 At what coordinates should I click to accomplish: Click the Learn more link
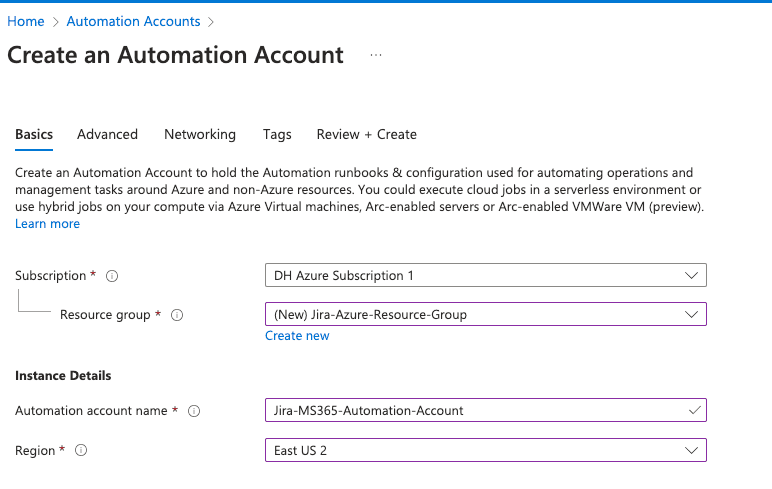[x=47, y=224]
